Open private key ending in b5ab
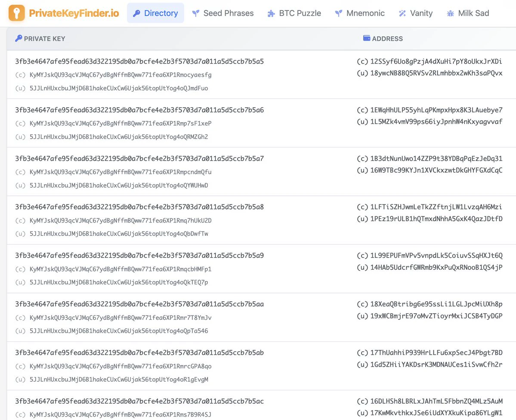This screenshot has height=420, width=516. [x=139, y=352]
